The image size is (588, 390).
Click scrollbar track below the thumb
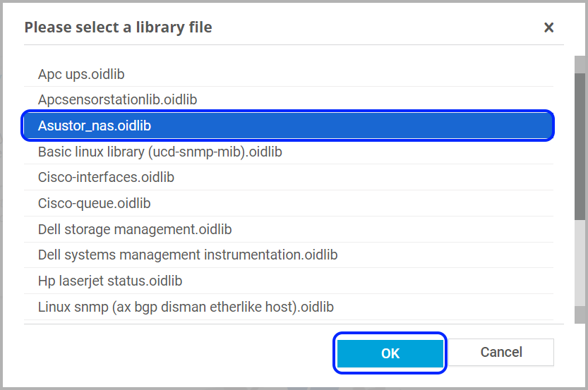580,263
